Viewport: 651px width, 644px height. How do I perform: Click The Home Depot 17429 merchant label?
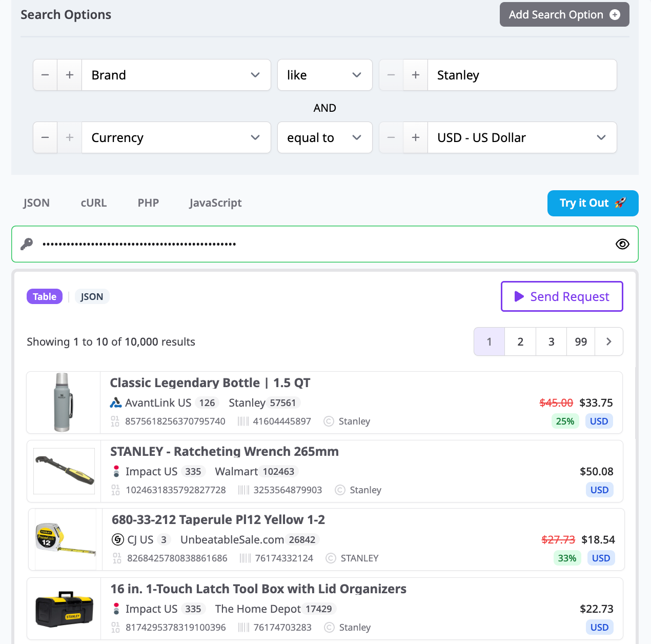[275, 609]
